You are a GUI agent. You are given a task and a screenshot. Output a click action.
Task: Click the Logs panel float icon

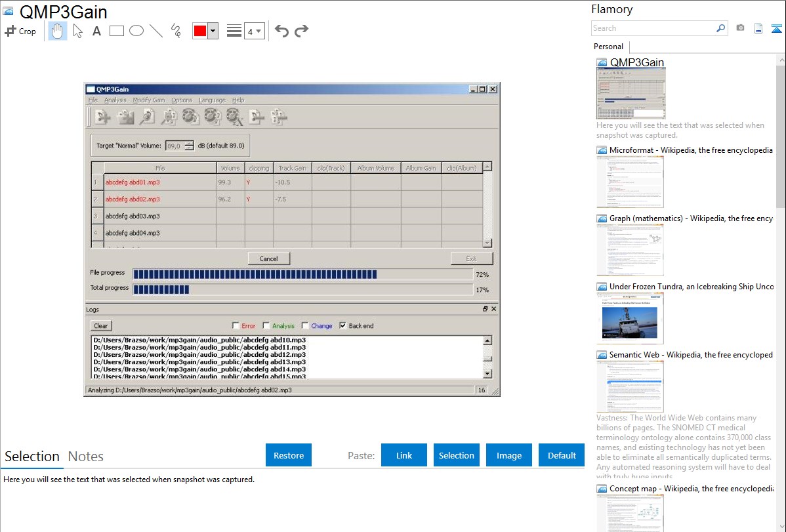click(x=486, y=309)
